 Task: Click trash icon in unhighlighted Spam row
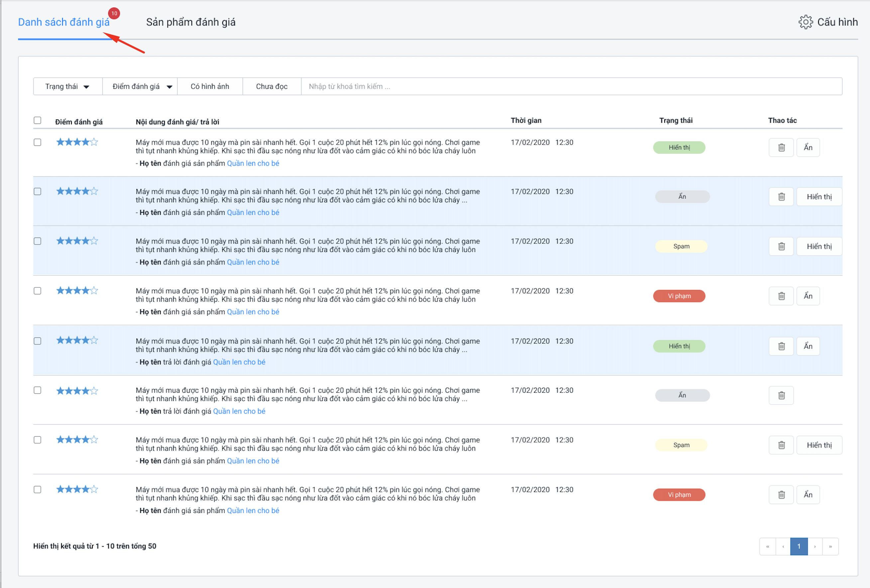click(x=781, y=445)
